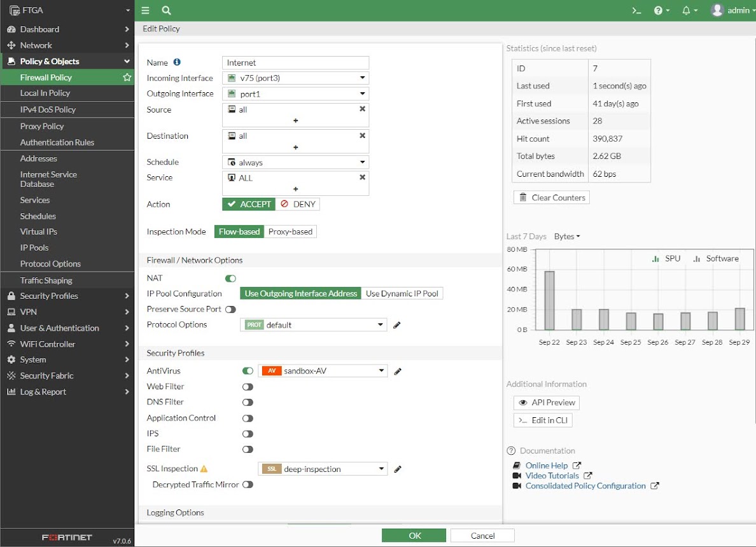Open the notification bell icon
The image size is (756, 547).
[x=690, y=11]
